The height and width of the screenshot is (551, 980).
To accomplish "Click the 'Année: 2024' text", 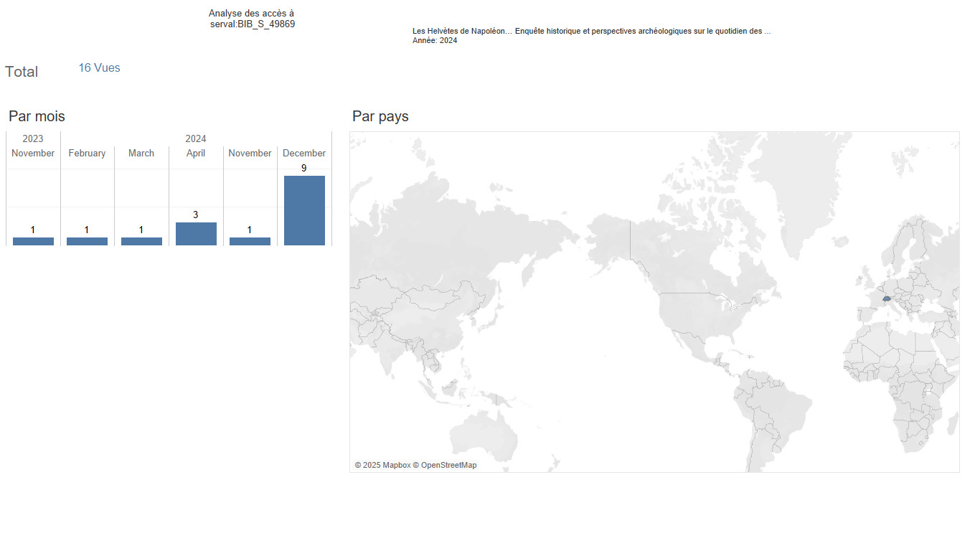I will pos(435,40).
